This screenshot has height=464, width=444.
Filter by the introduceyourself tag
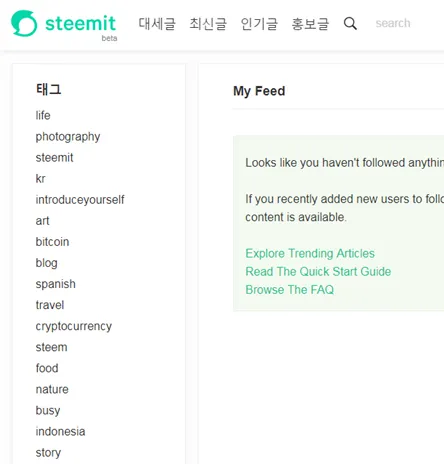coord(80,200)
